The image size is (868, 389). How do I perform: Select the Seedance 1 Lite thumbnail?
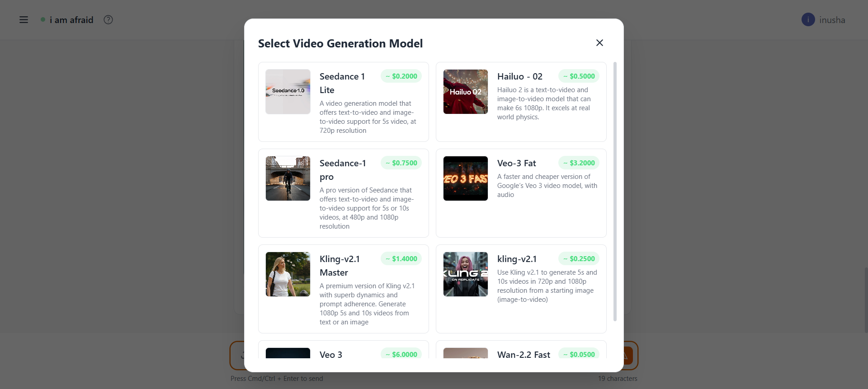288,92
